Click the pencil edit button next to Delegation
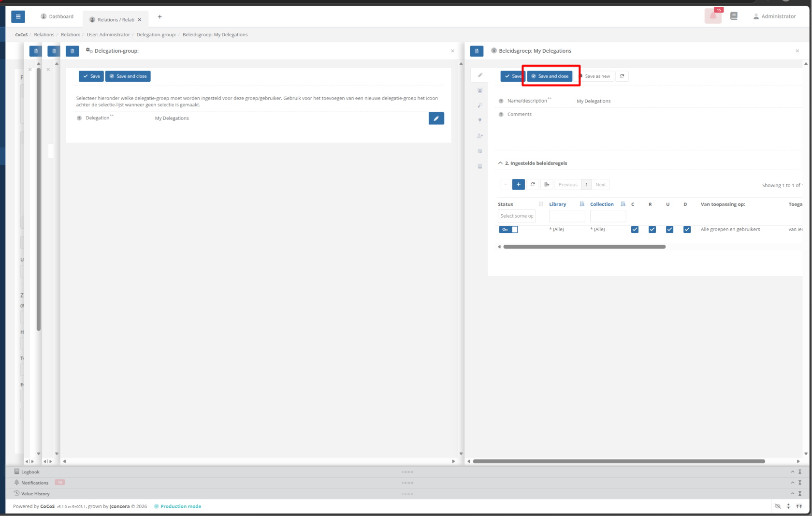812x516 pixels. tap(436, 118)
